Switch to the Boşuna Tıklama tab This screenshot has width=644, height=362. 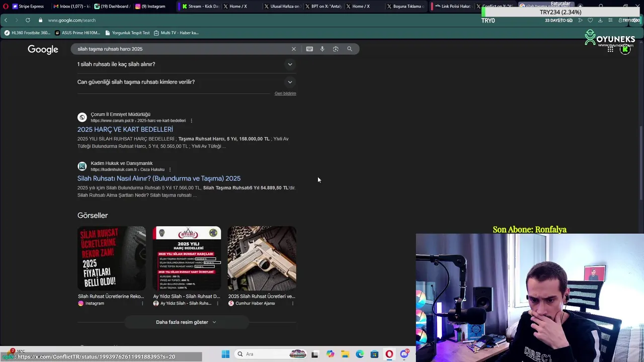(405, 7)
